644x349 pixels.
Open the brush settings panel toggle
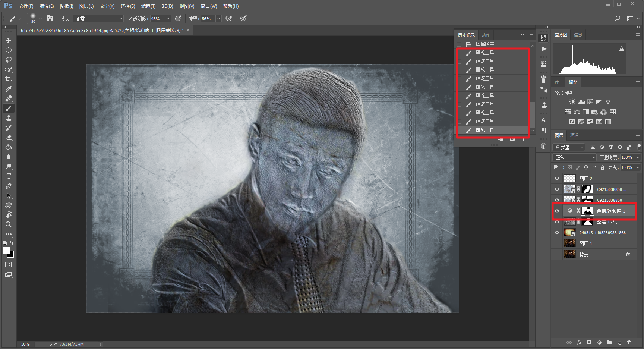tap(50, 18)
